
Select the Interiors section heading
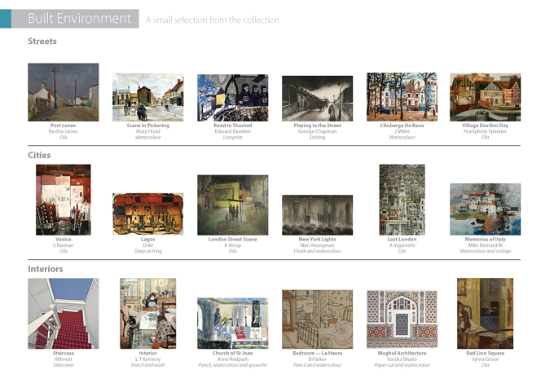point(46,269)
